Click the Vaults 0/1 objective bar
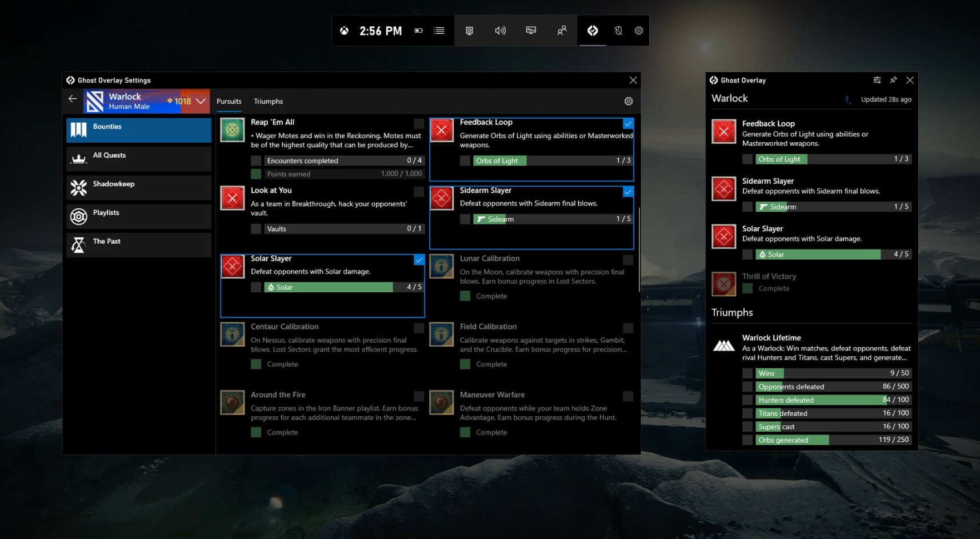980x539 pixels. coord(344,228)
